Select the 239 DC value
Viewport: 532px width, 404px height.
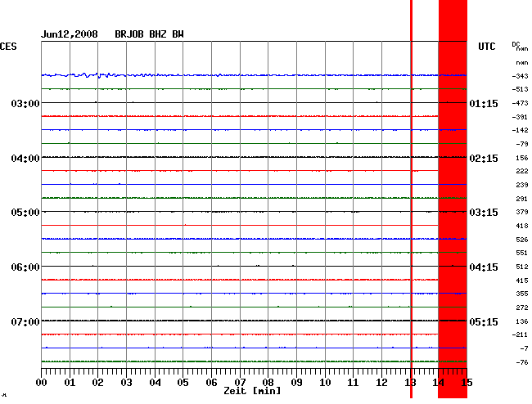(522, 185)
